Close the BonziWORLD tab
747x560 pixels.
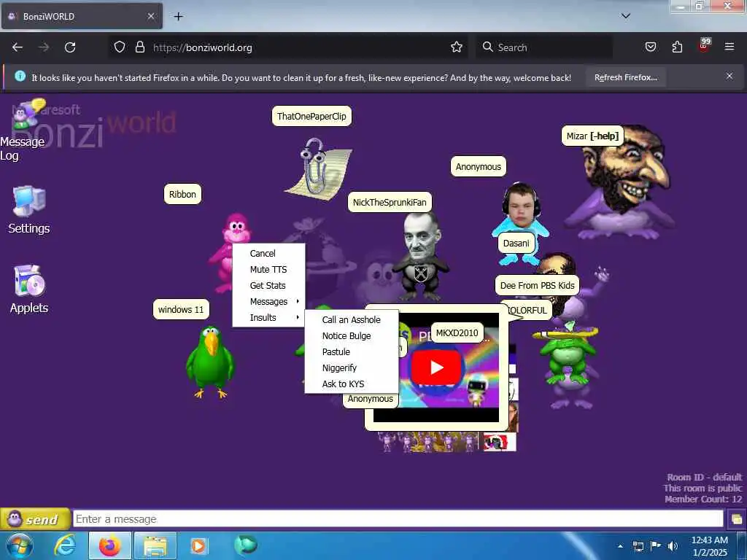(x=150, y=17)
